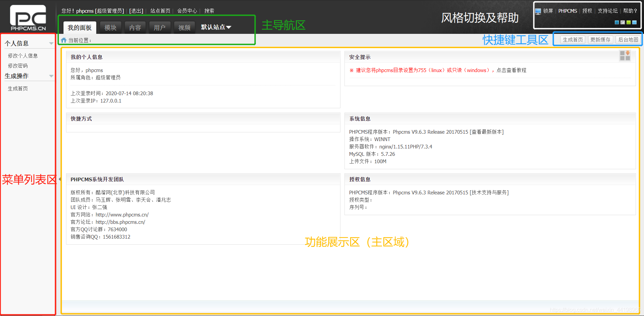Click the 帮助? help icon in top-right
Image resolution: width=644 pixels, height=316 pixels.
[630, 10]
